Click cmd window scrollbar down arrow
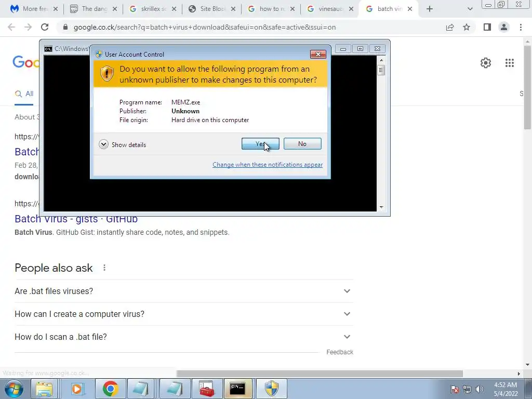532x399 pixels. point(381,207)
